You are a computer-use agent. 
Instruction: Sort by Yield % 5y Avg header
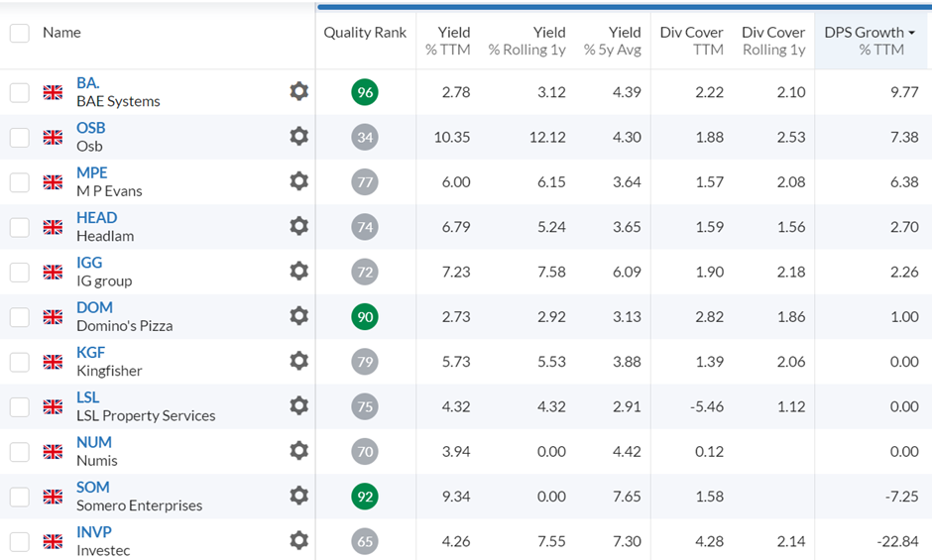point(612,41)
